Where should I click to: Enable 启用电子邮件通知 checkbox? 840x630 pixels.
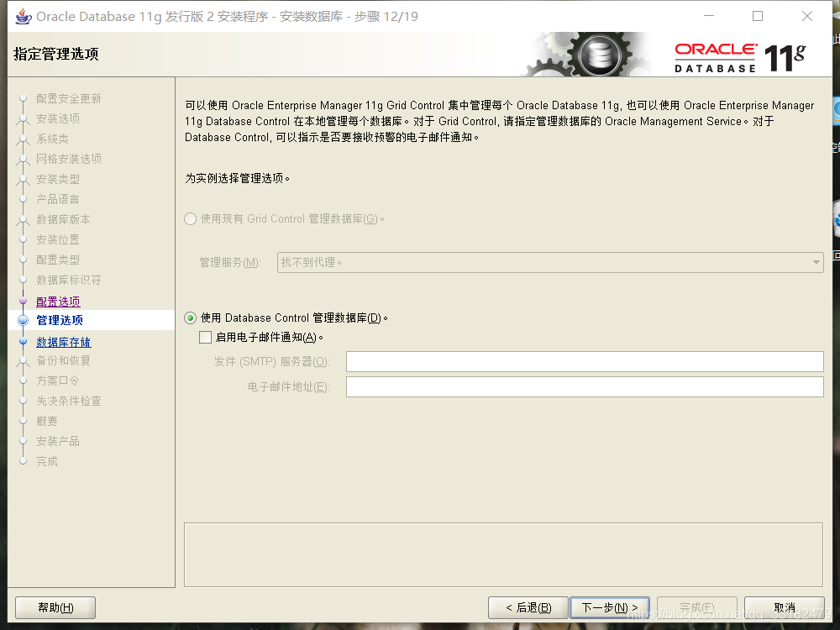tap(205, 338)
